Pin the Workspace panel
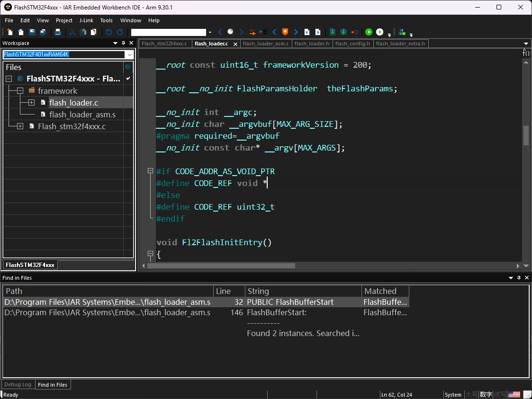 123,43
